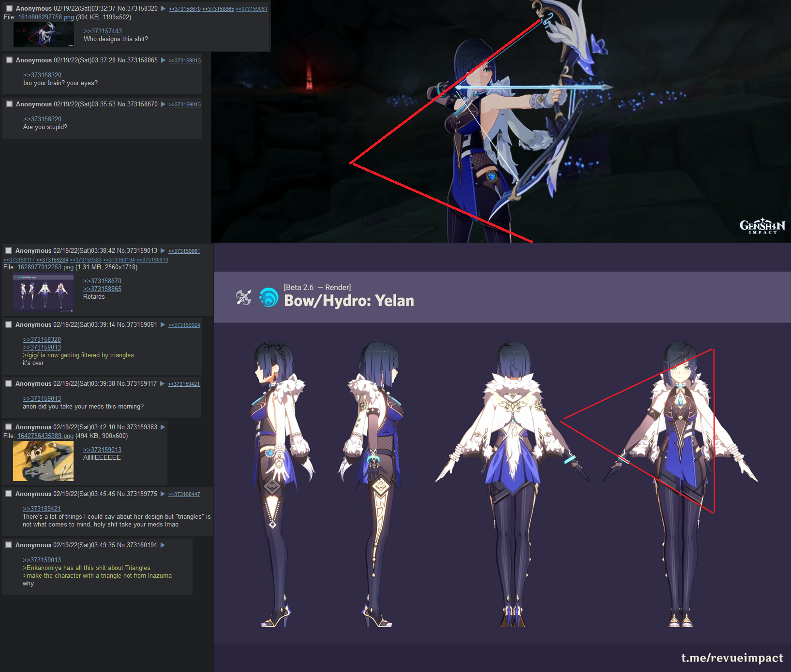Click the comment 'anon did you take your meds this morning?'
The image size is (791, 672).
pos(83,407)
